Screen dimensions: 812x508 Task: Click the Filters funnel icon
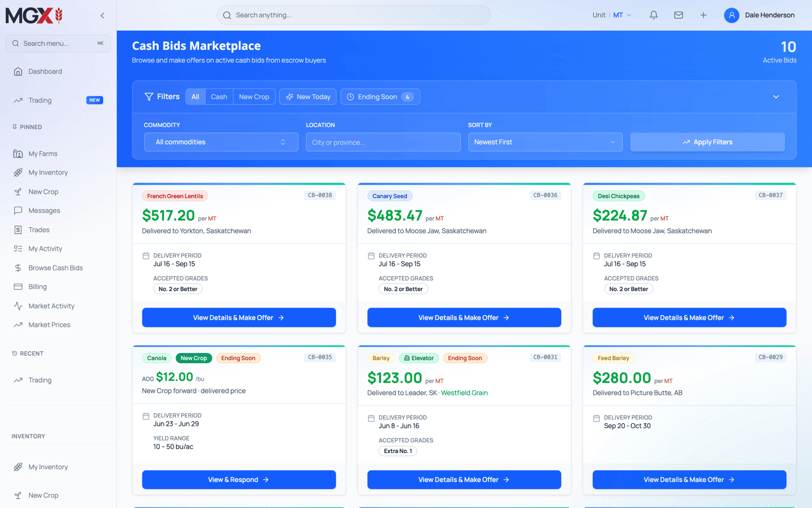click(149, 97)
